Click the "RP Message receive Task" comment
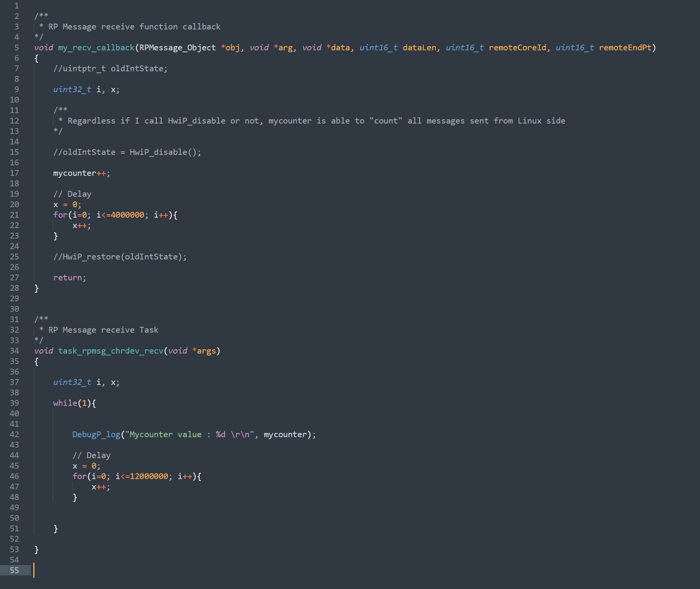 pos(103,330)
